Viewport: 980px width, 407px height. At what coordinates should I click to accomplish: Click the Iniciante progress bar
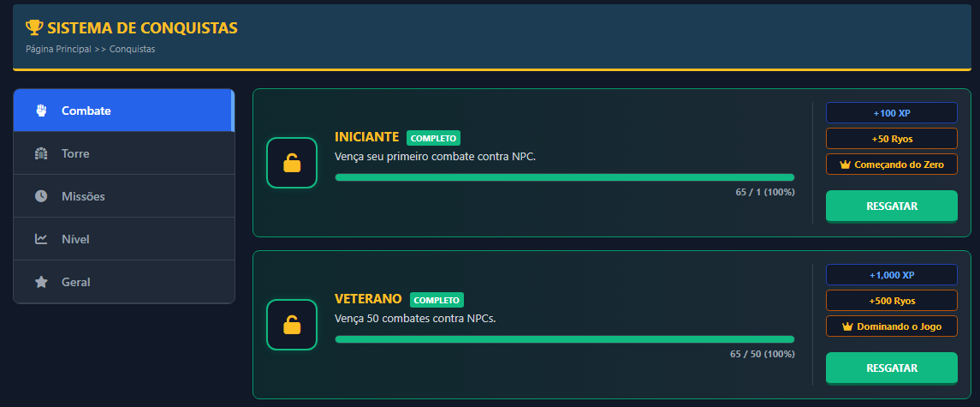[564, 177]
